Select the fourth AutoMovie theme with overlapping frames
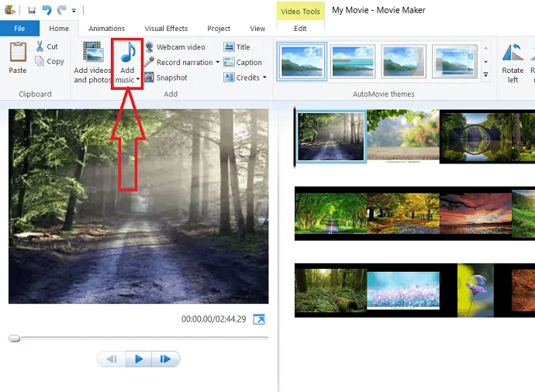 454,62
